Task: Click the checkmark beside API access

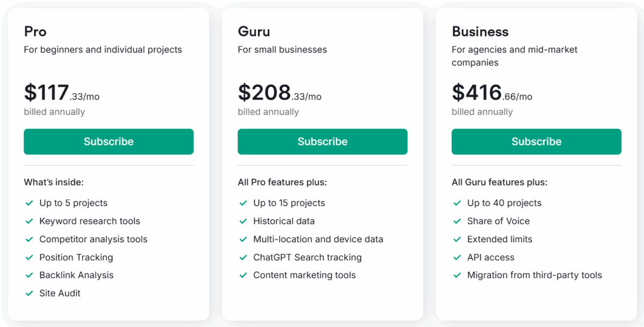Action: [457, 257]
